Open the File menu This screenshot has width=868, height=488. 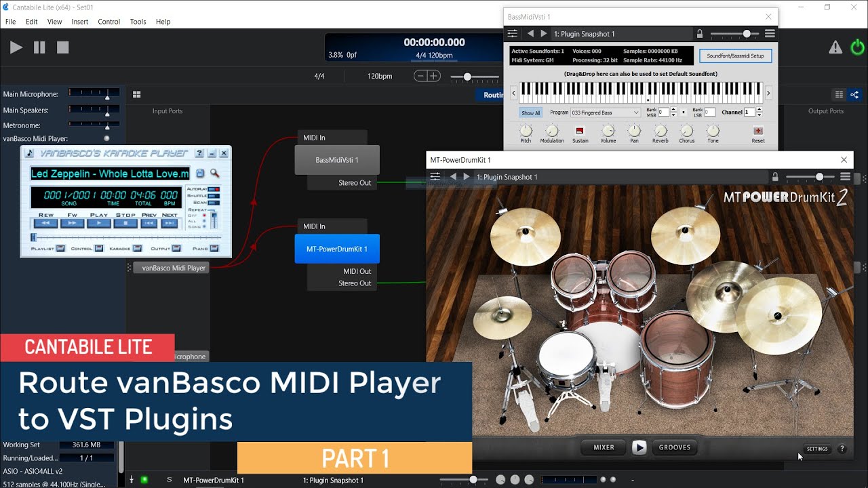11,22
